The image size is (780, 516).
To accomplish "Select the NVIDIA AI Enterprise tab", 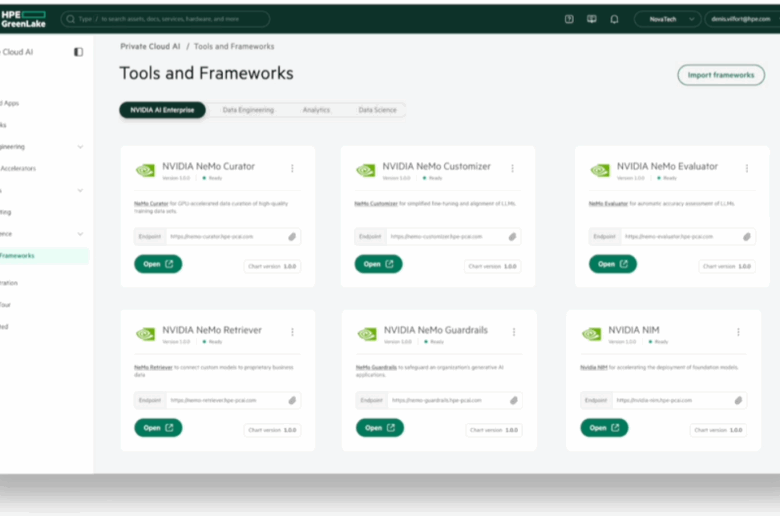I will click(x=162, y=110).
